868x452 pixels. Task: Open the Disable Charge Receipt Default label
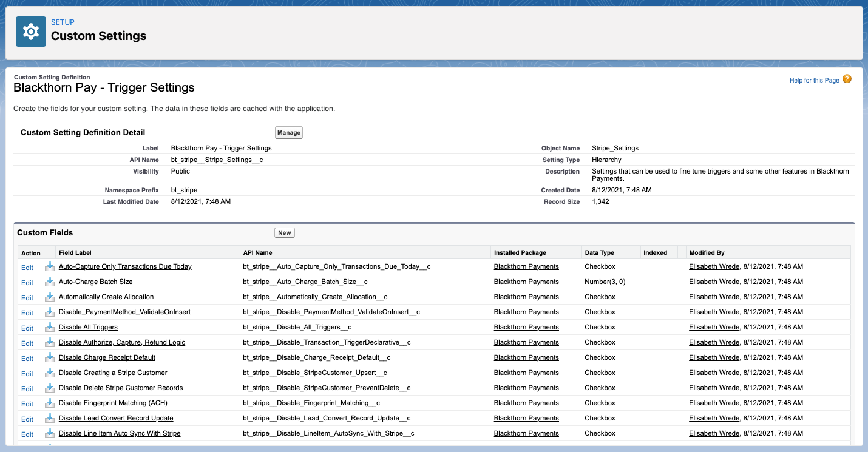coord(107,357)
